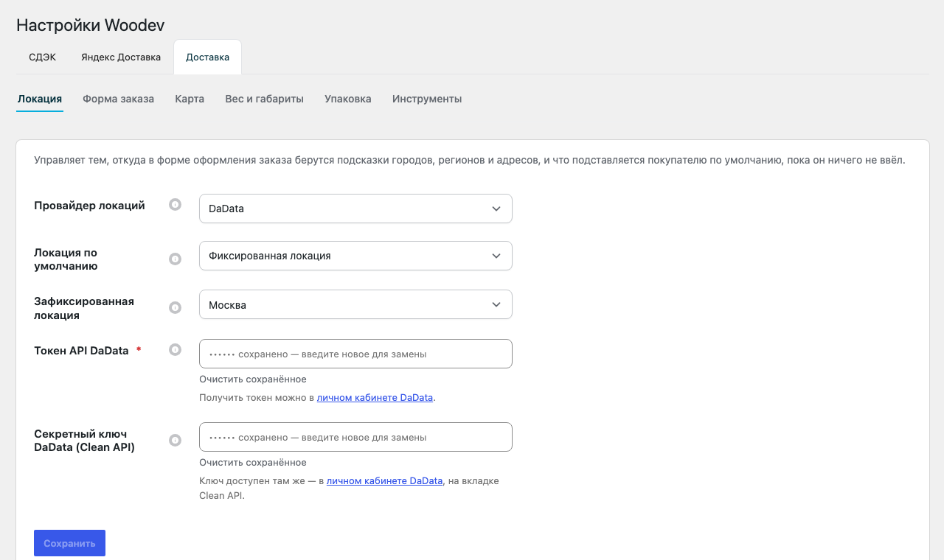944x560 pixels.
Task: Click the Сохранить button
Action: pyautogui.click(x=69, y=543)
